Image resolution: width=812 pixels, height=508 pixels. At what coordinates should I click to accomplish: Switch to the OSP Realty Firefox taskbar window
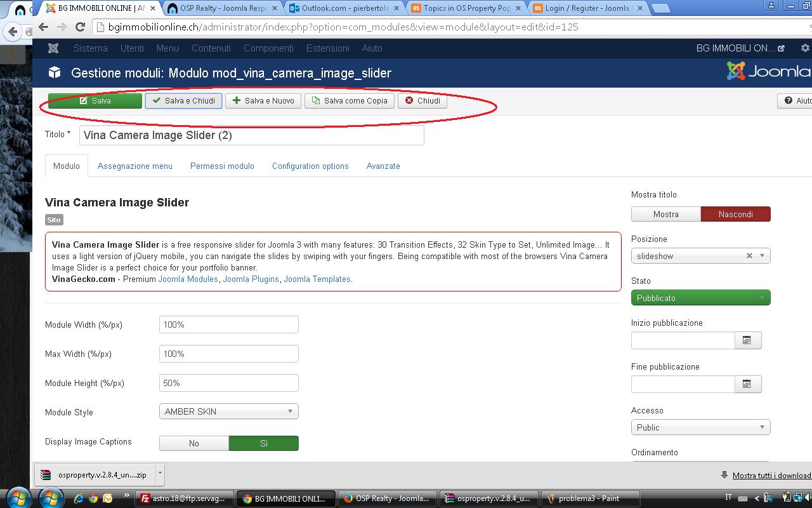[387, 498]
